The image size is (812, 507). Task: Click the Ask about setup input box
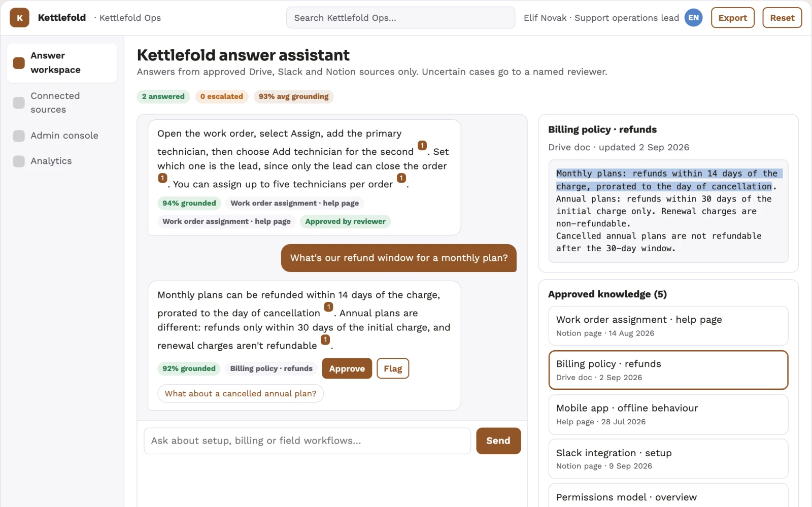click(307, 441)
